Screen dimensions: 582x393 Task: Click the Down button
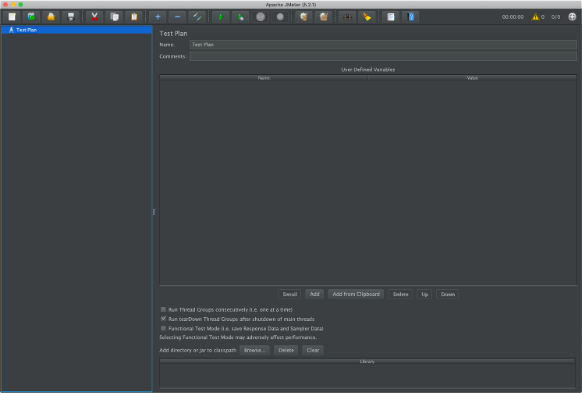tap(448, 294)
